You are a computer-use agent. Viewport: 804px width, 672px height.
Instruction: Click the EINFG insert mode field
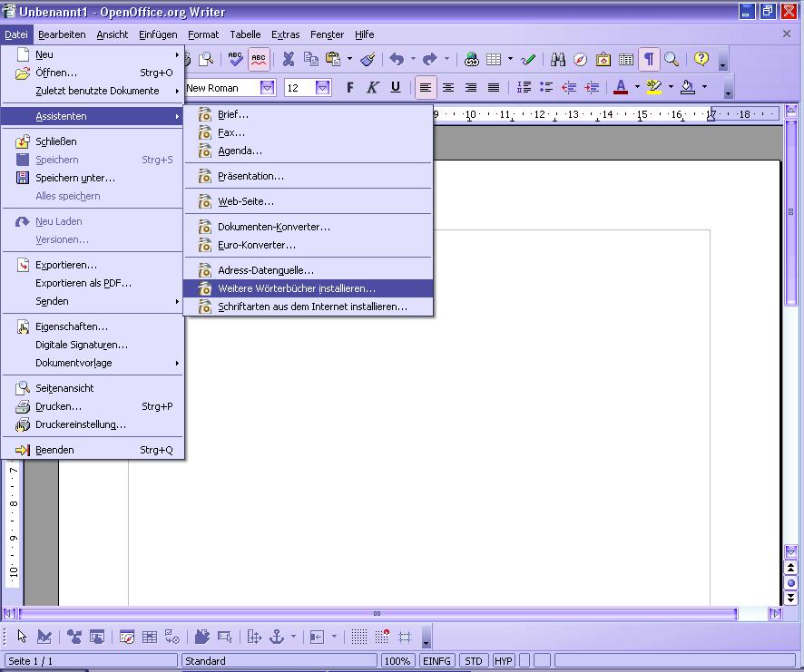coord(436,661)
